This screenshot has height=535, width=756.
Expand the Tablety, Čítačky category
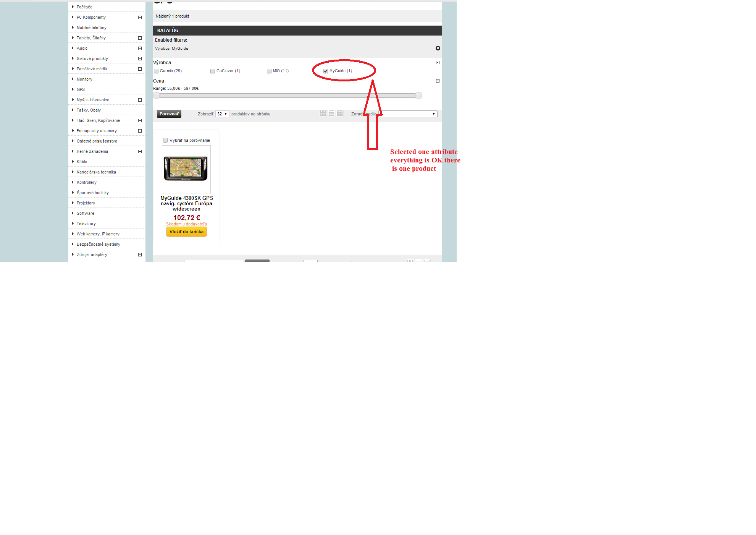coord(140,38)
